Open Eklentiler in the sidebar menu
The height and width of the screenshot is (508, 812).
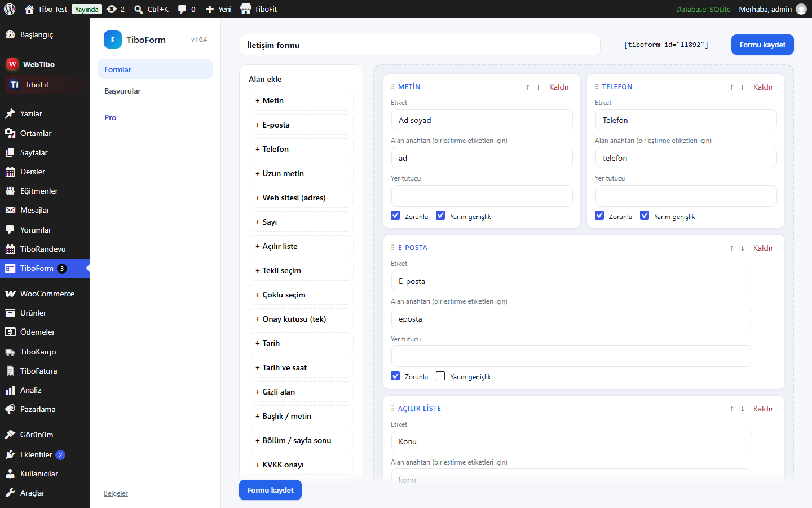45,454
